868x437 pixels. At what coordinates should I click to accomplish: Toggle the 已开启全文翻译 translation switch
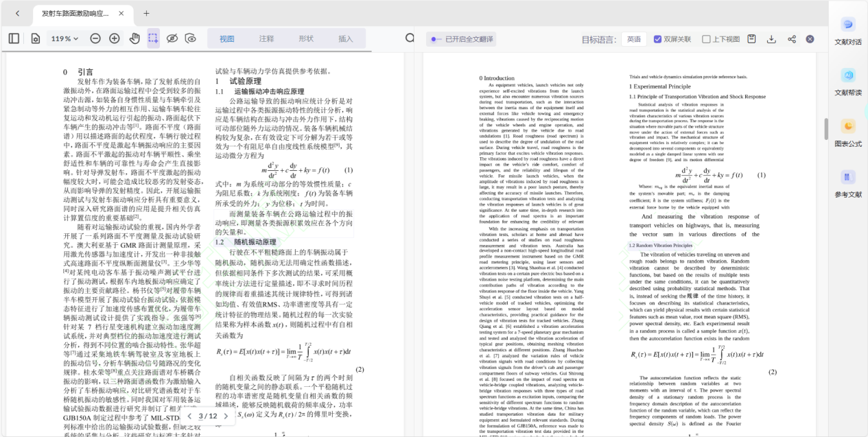(436, 39)
